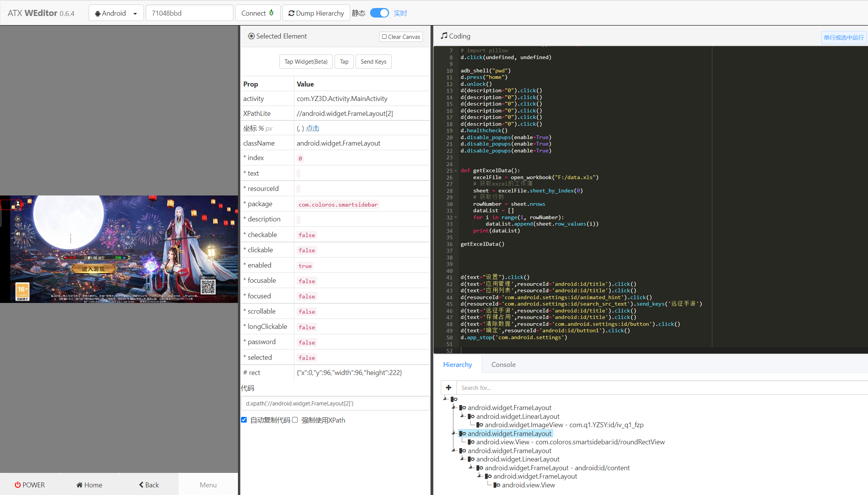Collapse the getExcelData function in the code editor

pos(456,170)
